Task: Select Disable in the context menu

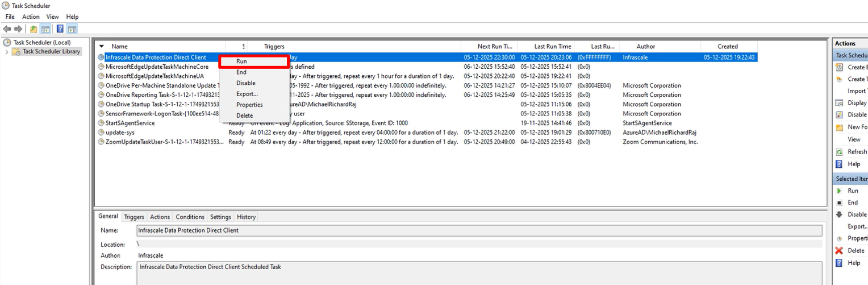Action: point(246,83)
